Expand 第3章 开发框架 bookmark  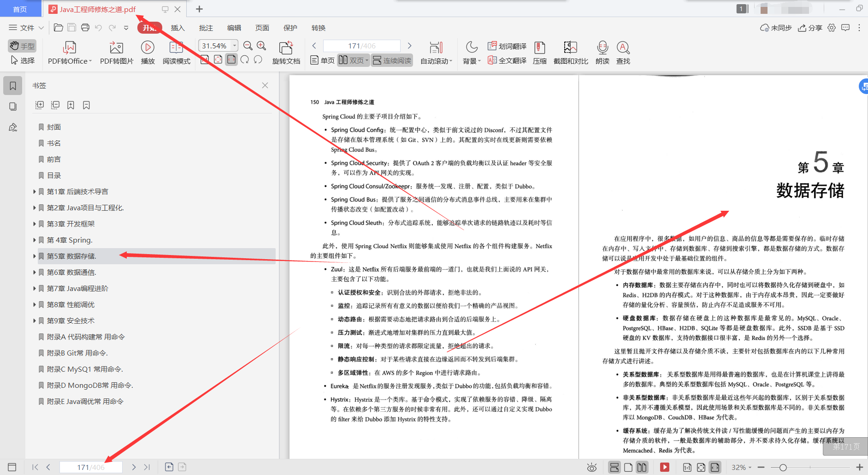34,224
